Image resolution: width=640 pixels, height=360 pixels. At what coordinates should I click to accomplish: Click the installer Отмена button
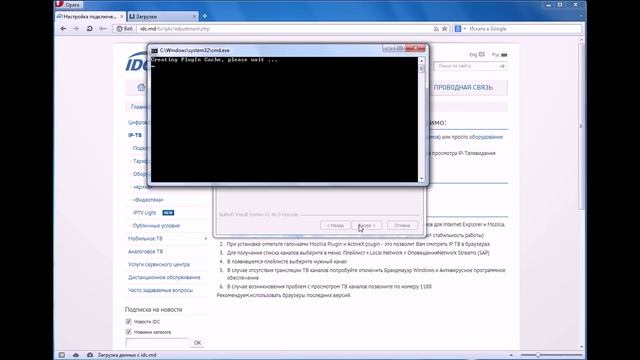point(402,225)
